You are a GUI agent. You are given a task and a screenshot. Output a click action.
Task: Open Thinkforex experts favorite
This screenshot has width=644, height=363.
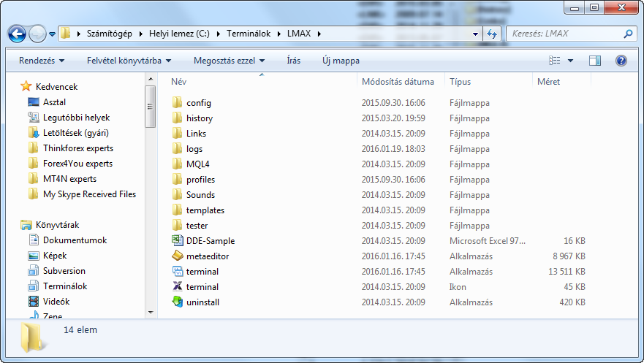78,148
